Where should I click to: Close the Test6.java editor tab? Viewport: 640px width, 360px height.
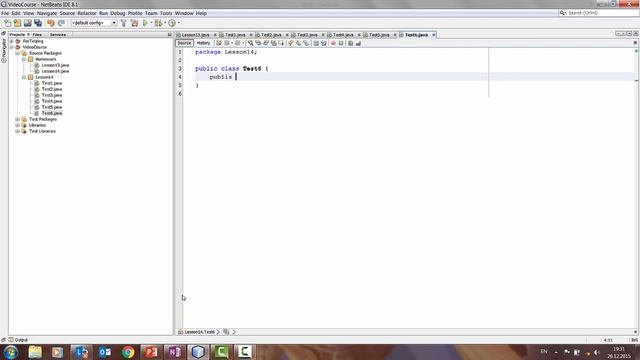(433, 35)
